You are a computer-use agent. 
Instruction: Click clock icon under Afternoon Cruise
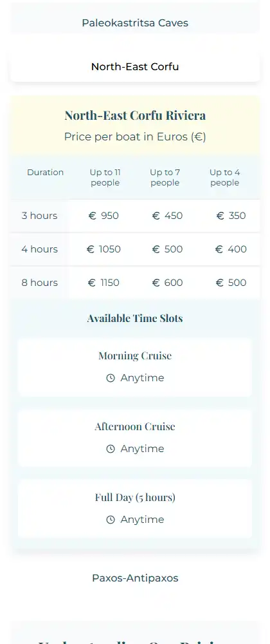point(110,449)
